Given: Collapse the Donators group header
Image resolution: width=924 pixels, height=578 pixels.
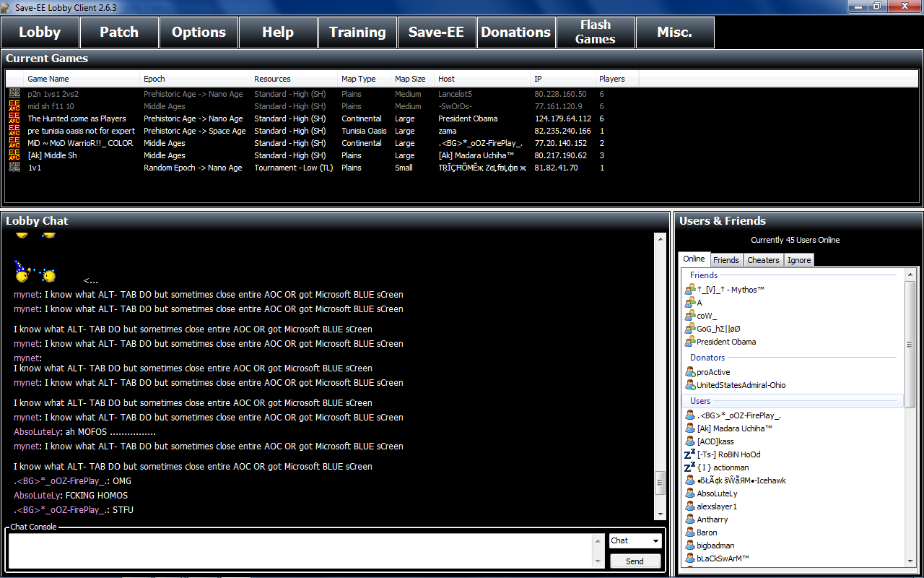Looking at the screenshot, I should tap(707, 358).
